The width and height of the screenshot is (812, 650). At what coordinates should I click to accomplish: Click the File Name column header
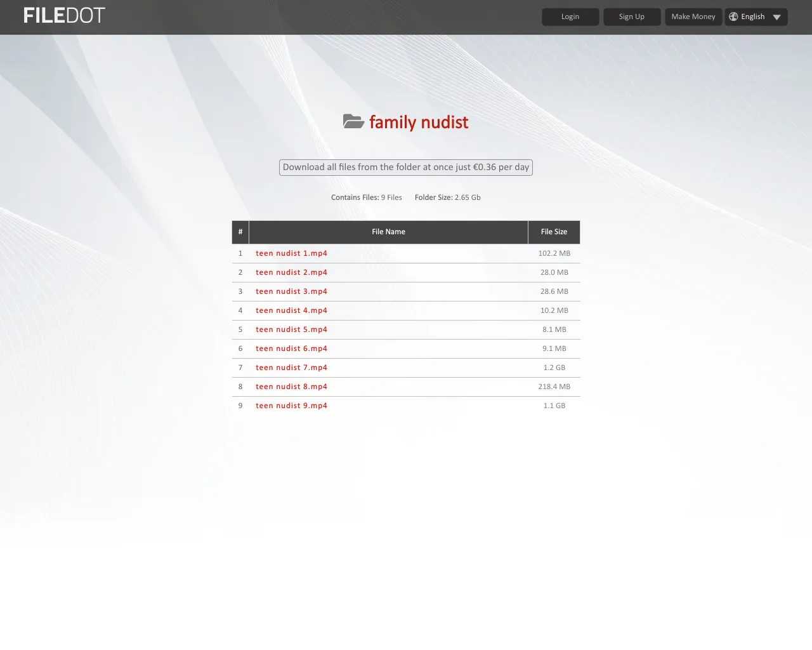(388, 232)
